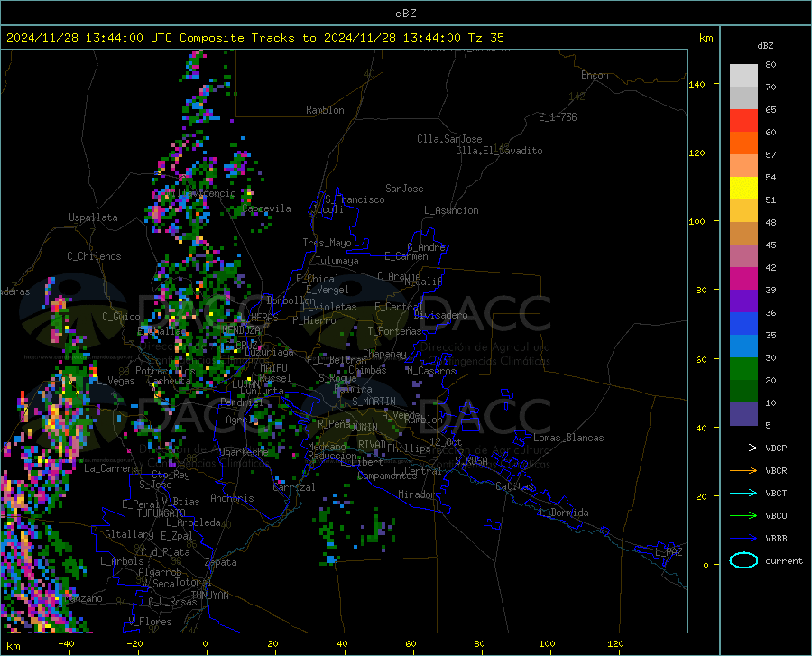The image size is (812, 656).
Task: Click the Lomas_Blancas map label
Action: coord(568,438)
